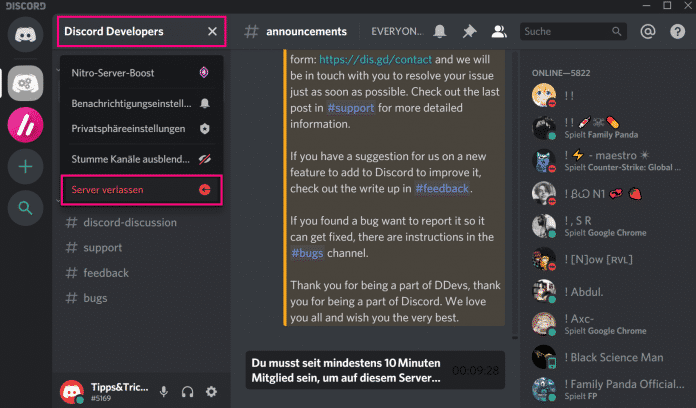Deafen audio with headphones icon

coord(188,391)
